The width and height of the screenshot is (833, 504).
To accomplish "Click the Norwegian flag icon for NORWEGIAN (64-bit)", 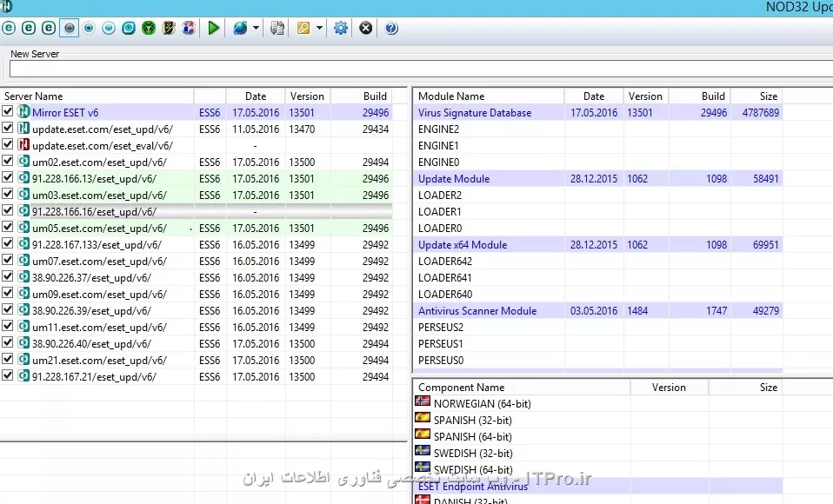I will point(423,401).
